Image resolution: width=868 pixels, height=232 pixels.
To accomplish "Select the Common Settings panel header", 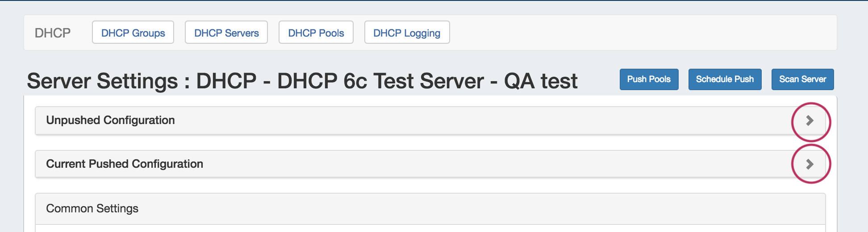I will (x=92, y=209).
